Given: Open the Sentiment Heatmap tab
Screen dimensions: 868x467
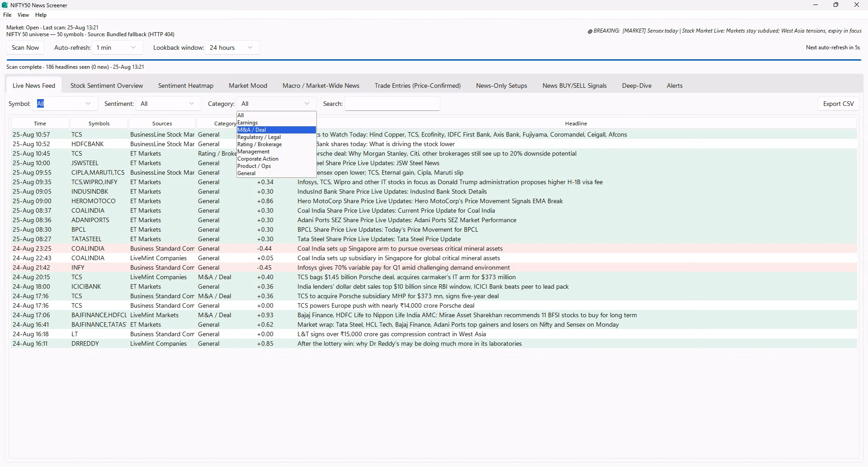Looking at the screenshot, I should (x=186, y=86).
